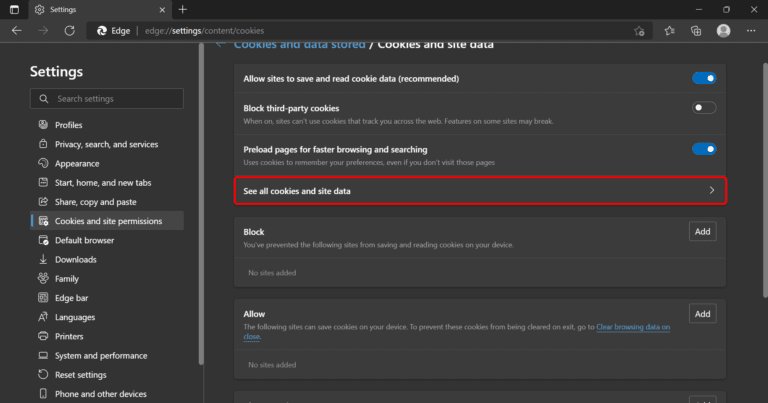Enable Block third-party cookies switch
The image size is (768, 403).
704,108
